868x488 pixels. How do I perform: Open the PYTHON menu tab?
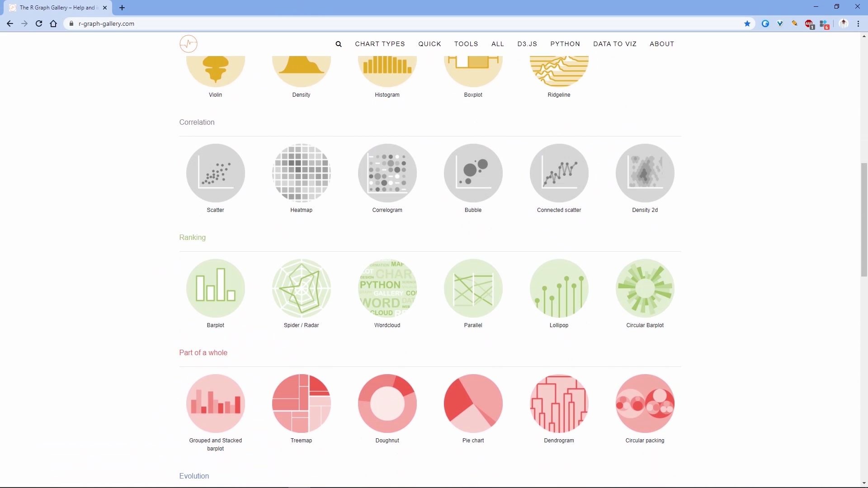click(x=565, y=43)
